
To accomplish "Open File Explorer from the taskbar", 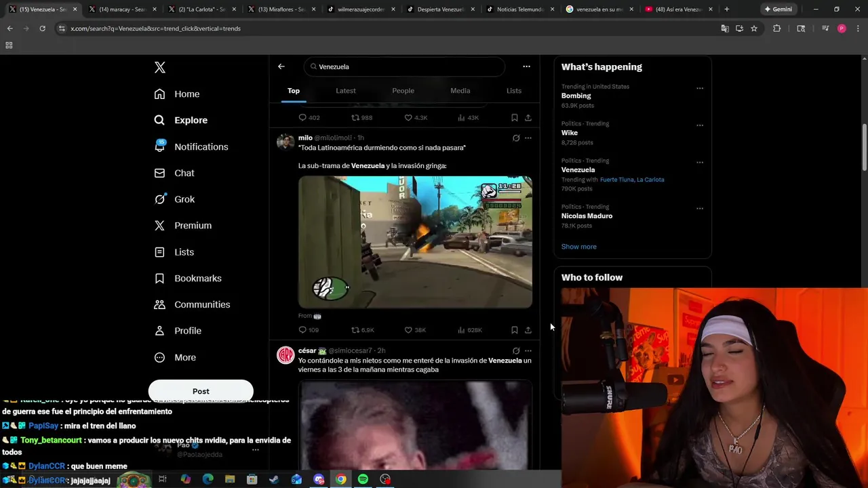I will (x=230, y=479).
